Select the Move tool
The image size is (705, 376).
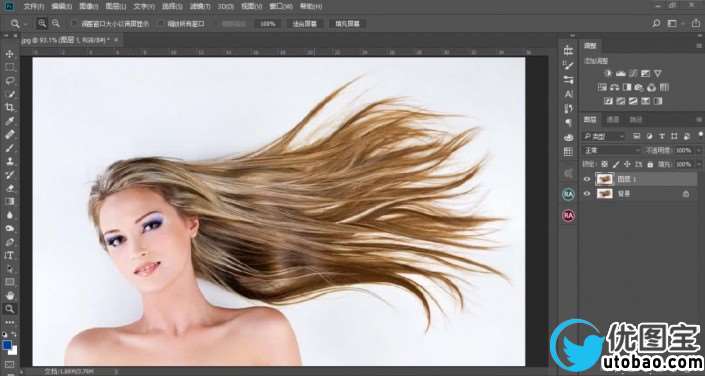(9, 54)
